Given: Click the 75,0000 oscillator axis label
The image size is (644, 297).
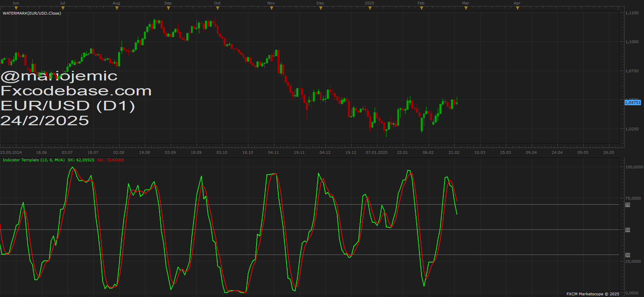Looking at the screenshot, I should pyautogui.click(x=633, y=198).
